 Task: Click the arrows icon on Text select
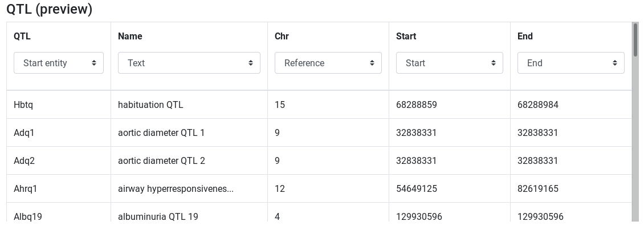(251, 63)
